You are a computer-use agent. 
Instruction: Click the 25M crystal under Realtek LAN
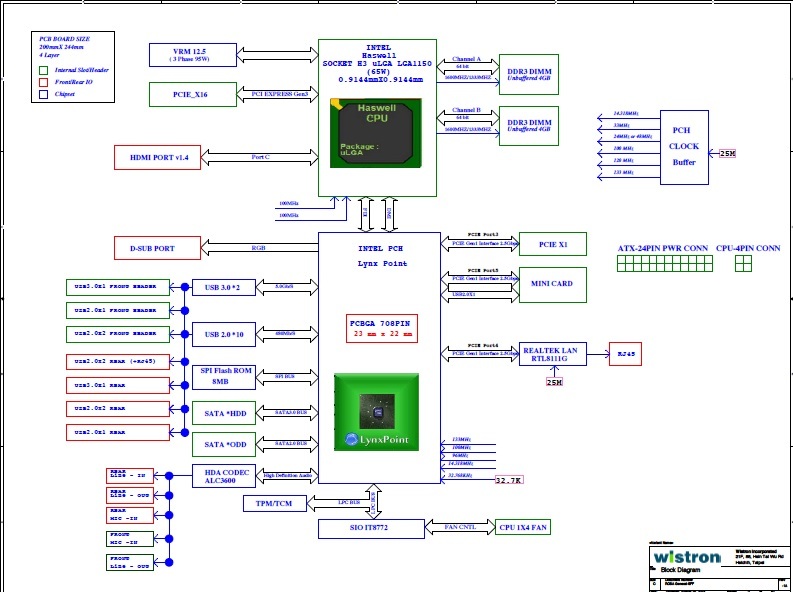pos(554,382)
